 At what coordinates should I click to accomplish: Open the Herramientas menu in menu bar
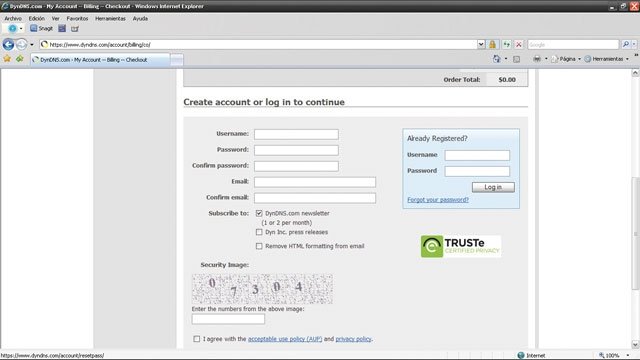point(110,18)
